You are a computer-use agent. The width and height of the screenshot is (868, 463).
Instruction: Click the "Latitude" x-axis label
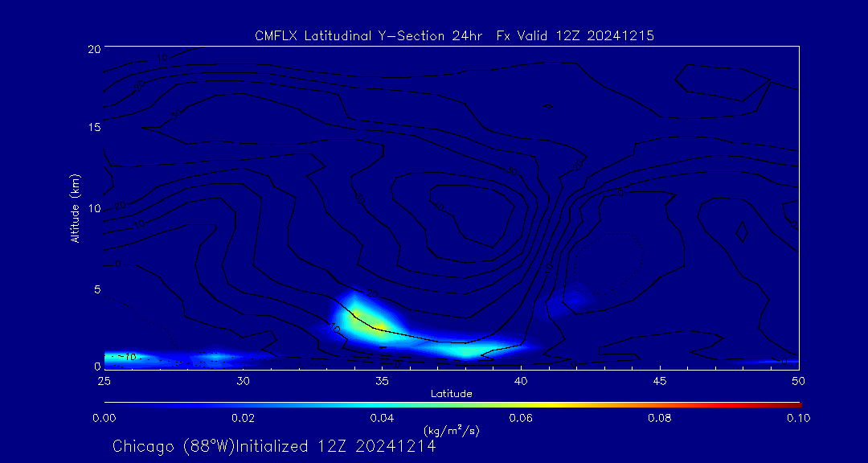(451, 395)
